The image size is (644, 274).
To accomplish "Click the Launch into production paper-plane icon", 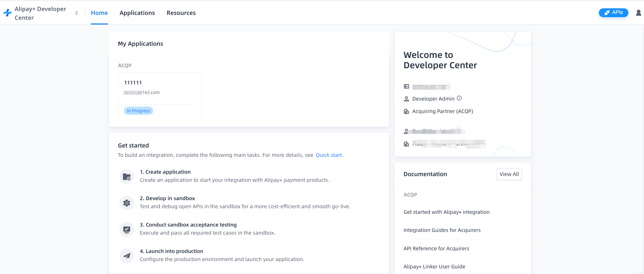I will click(x=127, y=256).
